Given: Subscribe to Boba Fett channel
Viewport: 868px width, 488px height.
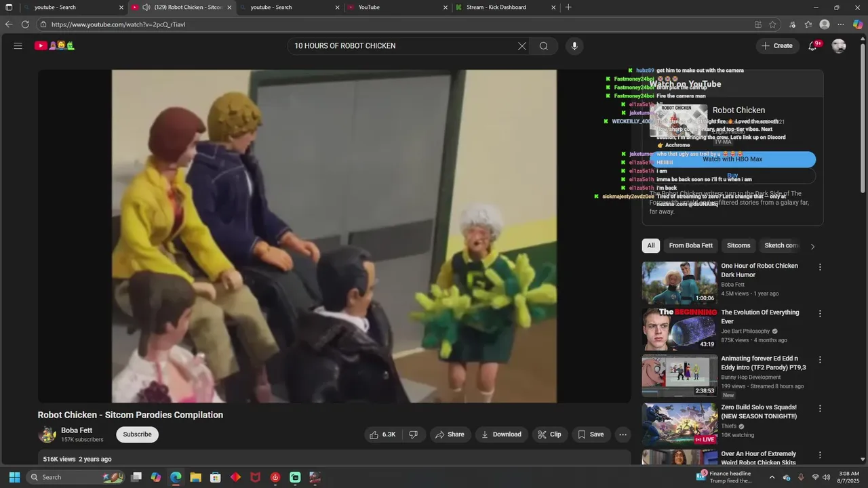Looking at the screenshot, I should pos(137,434).
